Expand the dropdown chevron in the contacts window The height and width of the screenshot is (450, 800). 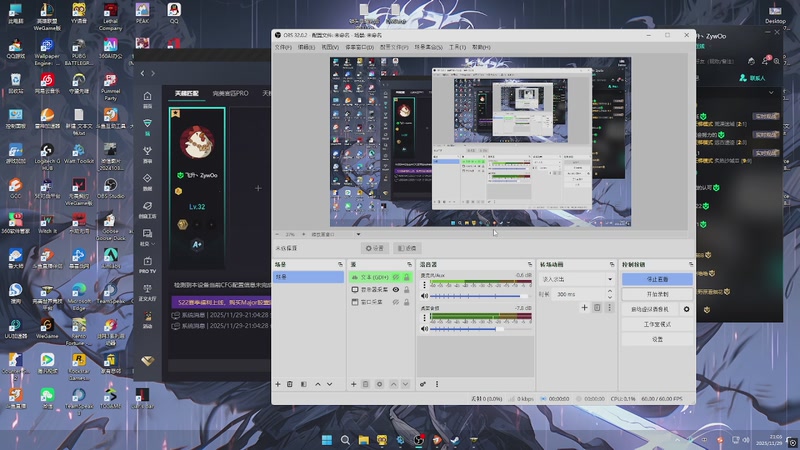pos(771,93)
